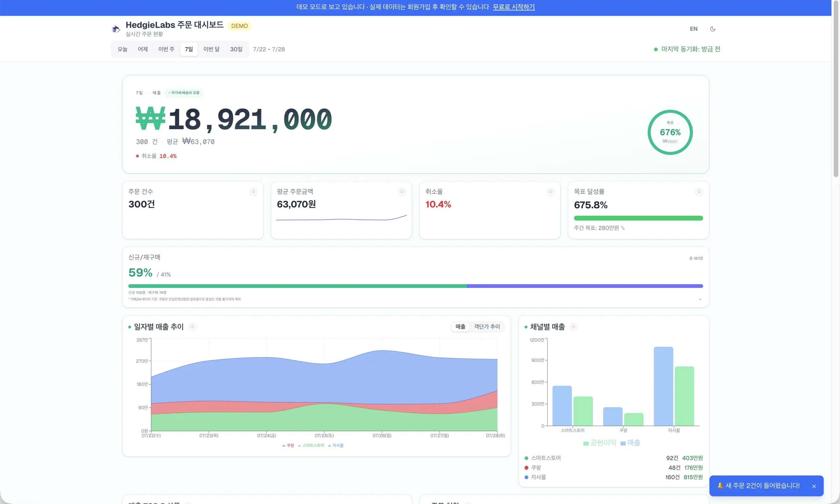Select the 어제 date range tab

coord(143,49)
